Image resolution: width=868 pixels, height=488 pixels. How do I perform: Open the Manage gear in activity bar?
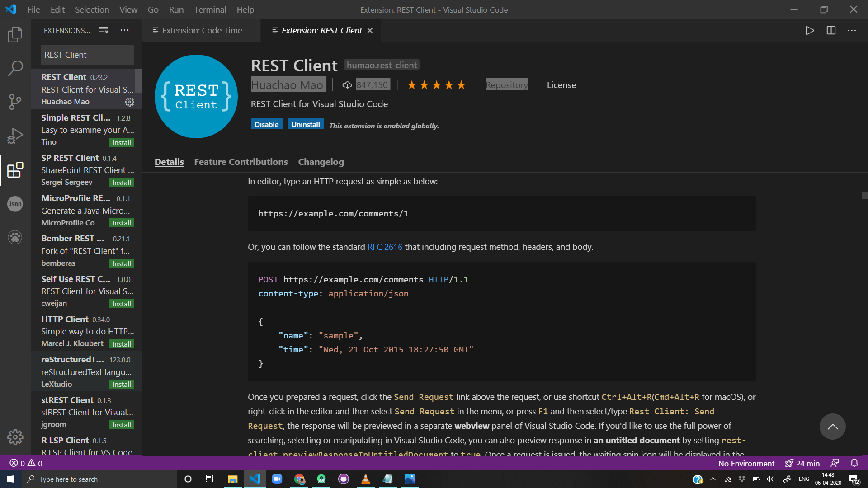[x=15, y=437]
